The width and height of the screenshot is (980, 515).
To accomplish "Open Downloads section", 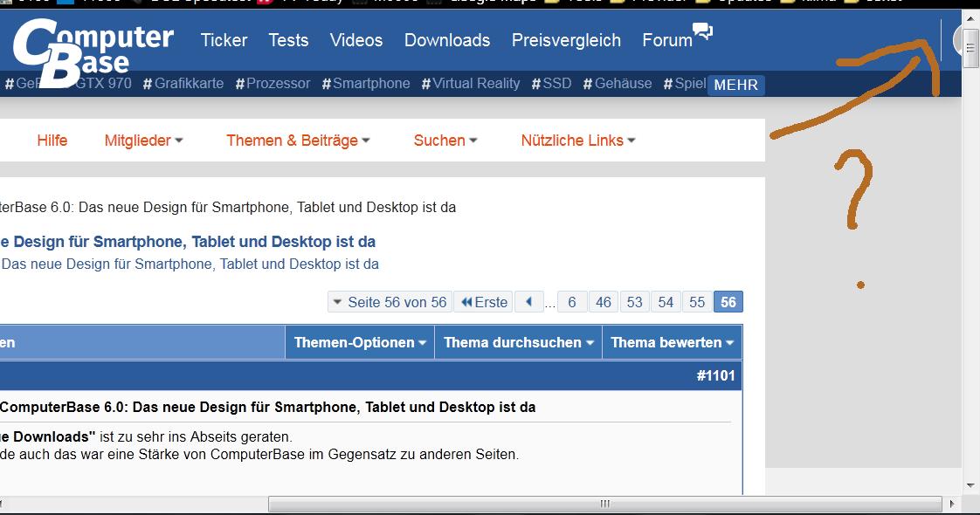I will coord(447,40).
